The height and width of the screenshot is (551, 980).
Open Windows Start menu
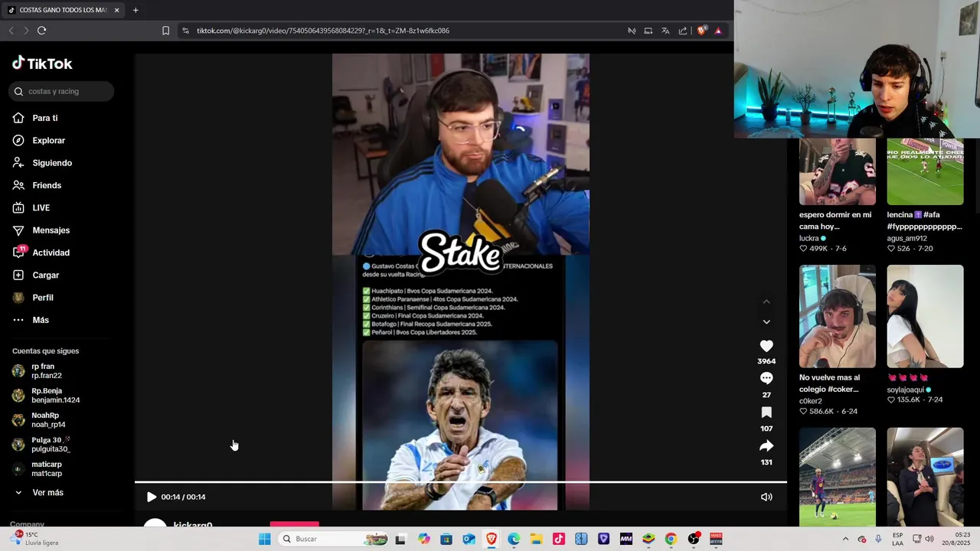[x=264, y=539]
